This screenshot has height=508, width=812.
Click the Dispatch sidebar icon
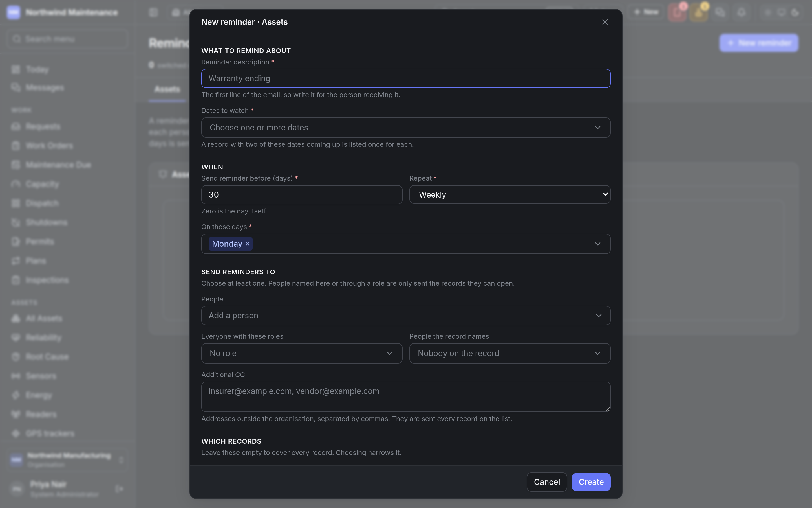(16, 203)
